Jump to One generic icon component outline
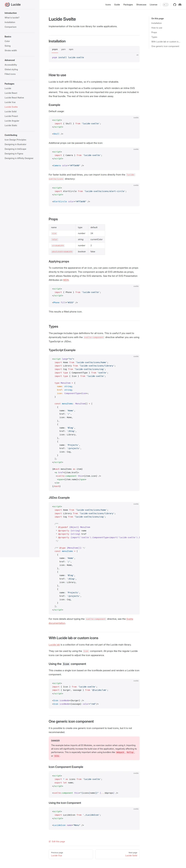Screen dimensions: 186x868 (165, 46)
